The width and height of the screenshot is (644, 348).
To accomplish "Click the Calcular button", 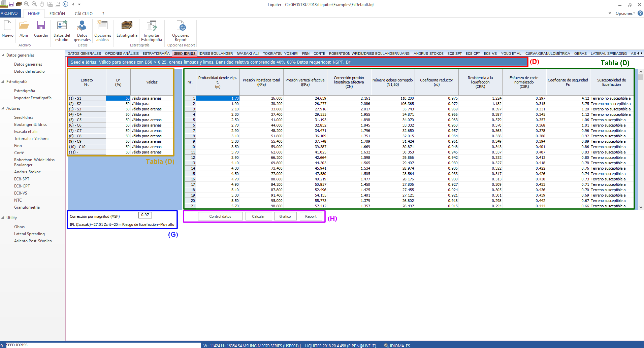I will coord(258,216).
